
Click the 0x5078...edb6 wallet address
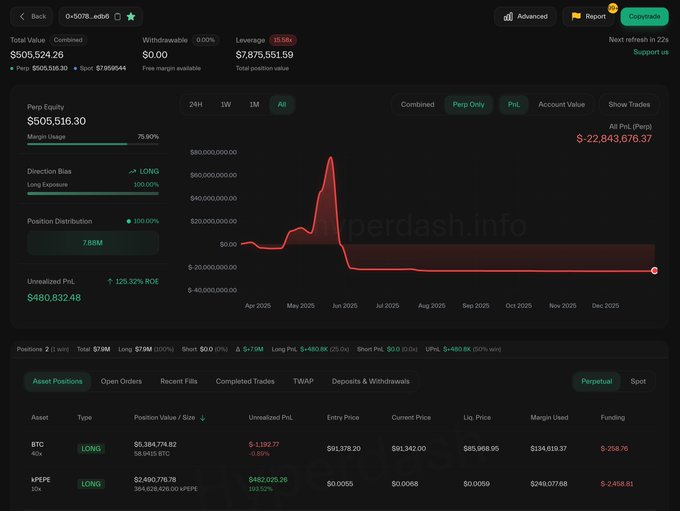pos(87,16)
